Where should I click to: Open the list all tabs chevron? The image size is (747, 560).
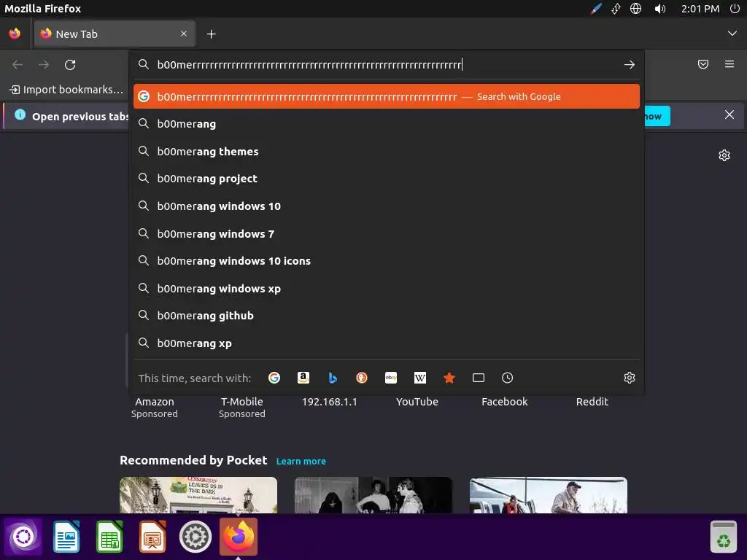(x=732, y=34)
